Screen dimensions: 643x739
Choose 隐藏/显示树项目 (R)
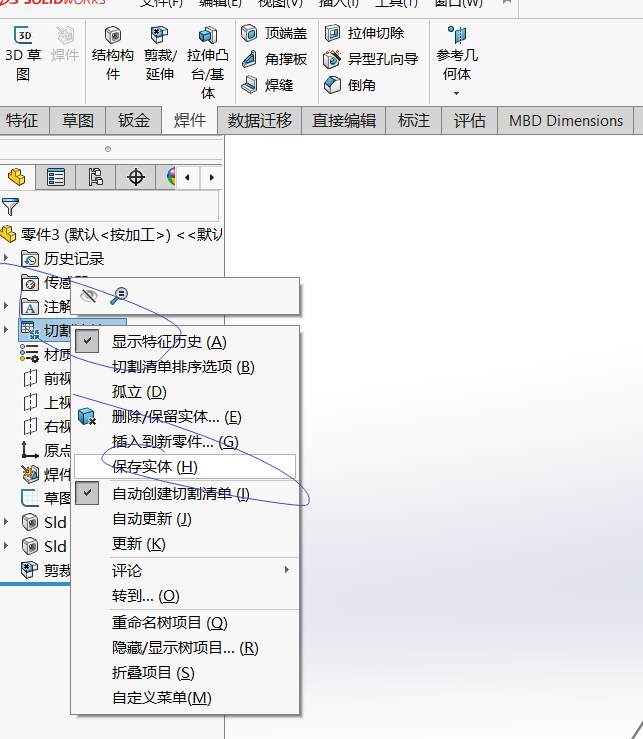pos(186,648)
